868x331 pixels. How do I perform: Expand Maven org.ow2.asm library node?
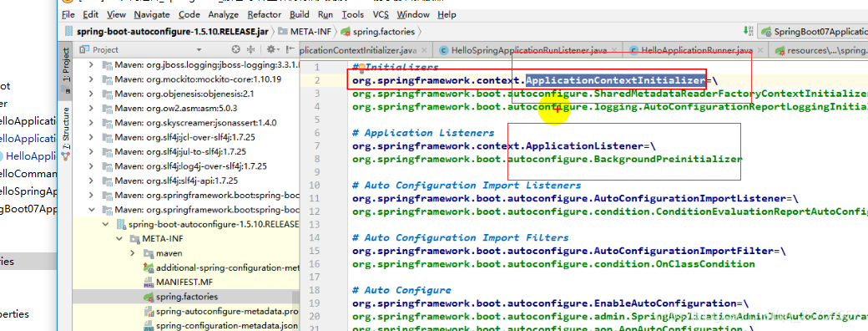[x=91, y=108]
